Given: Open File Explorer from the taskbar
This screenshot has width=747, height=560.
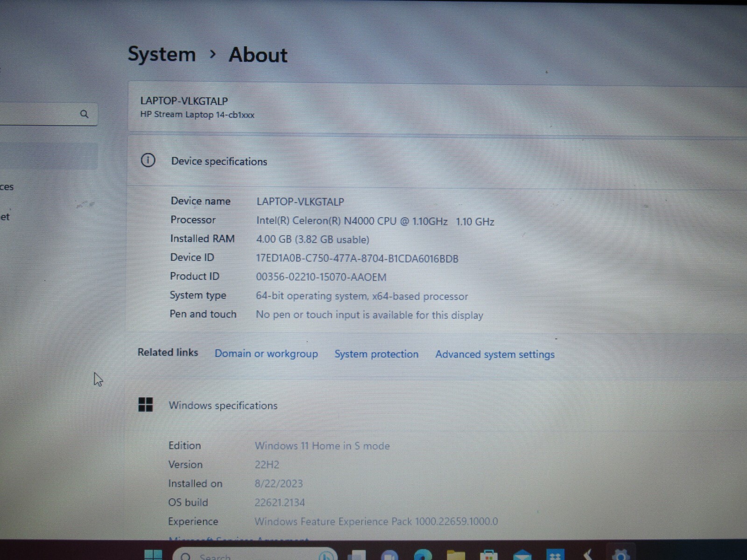Looking at the screenshot, I should 456,555.
